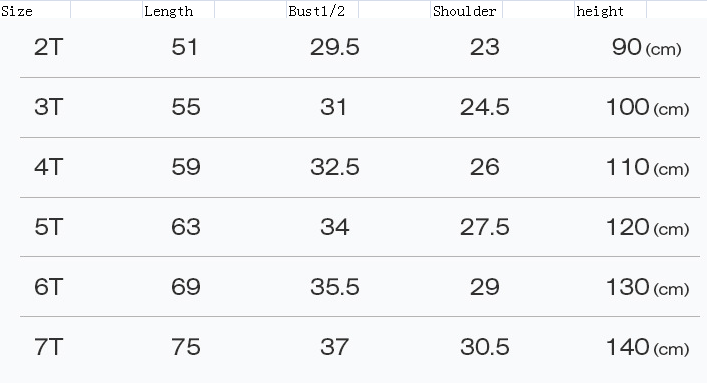
Task: Select shoulder value 24.5
Action: [x=485, y=107]
